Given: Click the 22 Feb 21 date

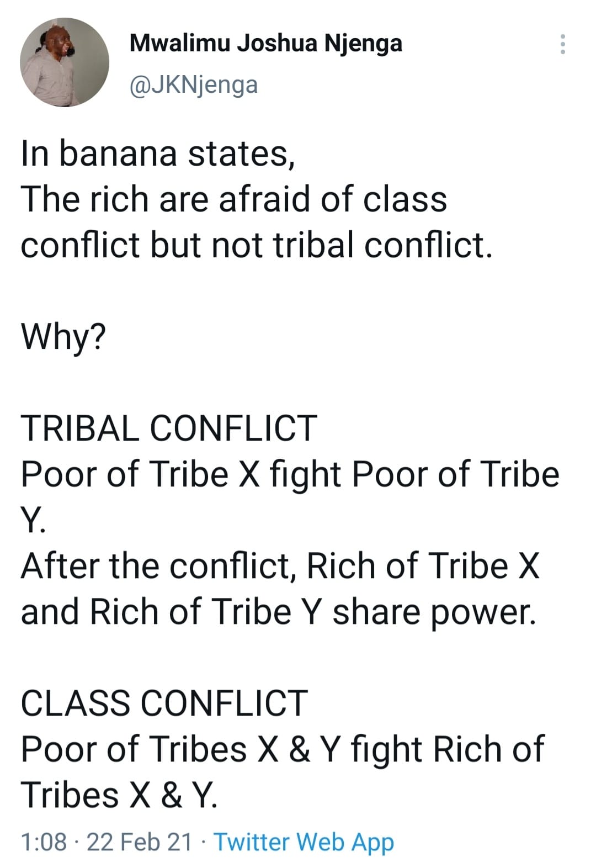Looking at the screenshot, I should pyautogui.click(x=140, y=842).
